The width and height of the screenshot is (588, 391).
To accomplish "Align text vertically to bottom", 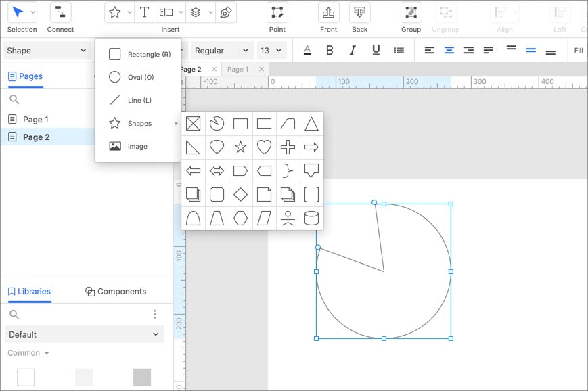I will [551, 53].
